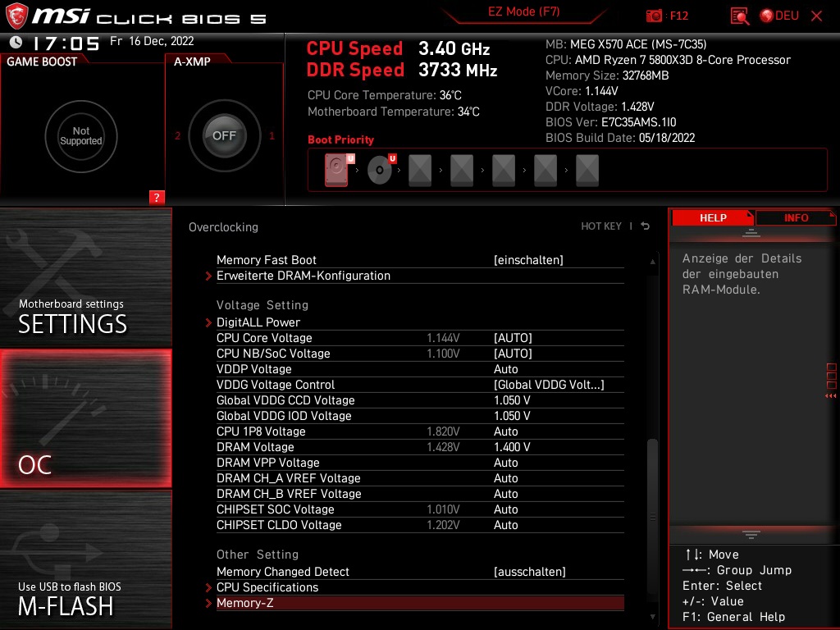The width and height of the screenshot is (840, 630).
Task: Click the date 'Fr 16 Dec, 2022'
Action: point(152,41)
